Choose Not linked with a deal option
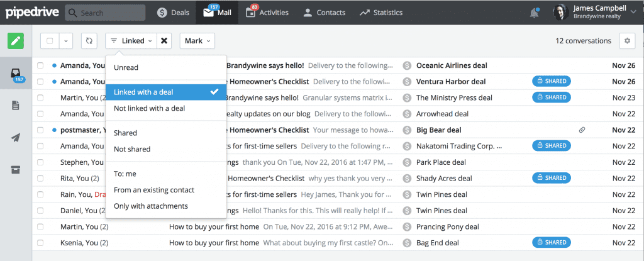The height and width of the screenshot is (261, 644). point(166,109)
